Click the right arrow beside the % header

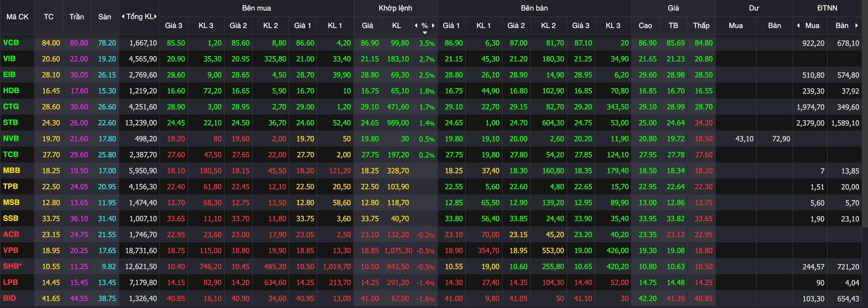point(433,26)
